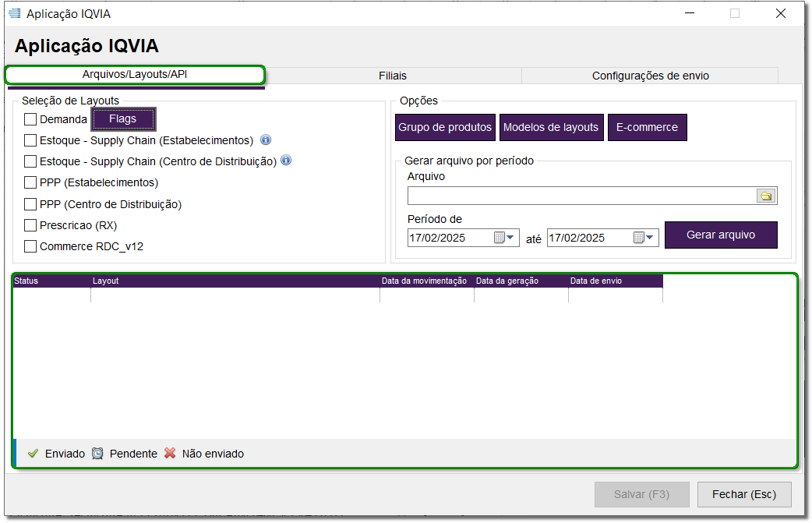Go to the Configurações de envio tab

click(651, 76)
